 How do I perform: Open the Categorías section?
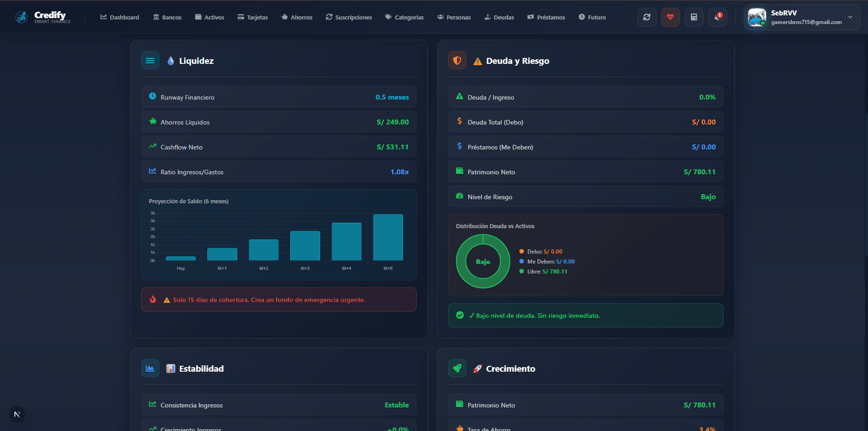coord(404,17)
